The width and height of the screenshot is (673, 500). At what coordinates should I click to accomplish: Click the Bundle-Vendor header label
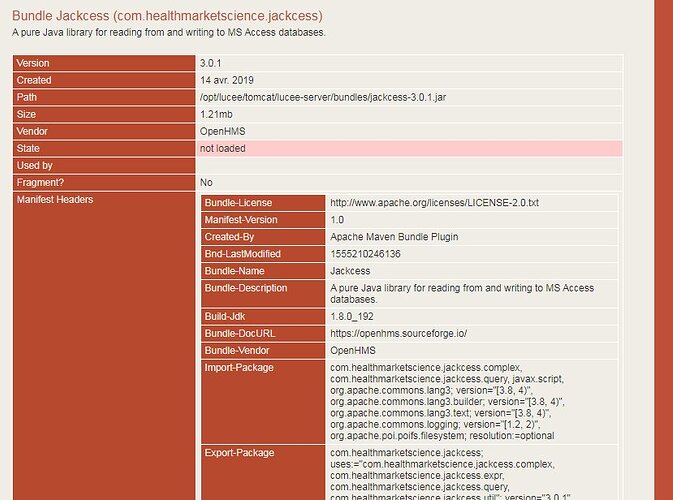[237, 351]
